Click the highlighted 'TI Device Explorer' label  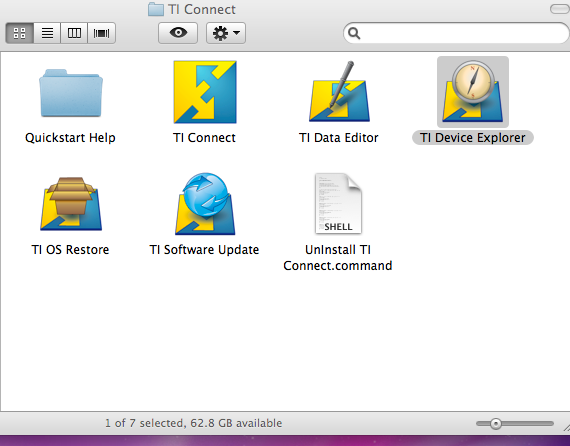point(473,138)
